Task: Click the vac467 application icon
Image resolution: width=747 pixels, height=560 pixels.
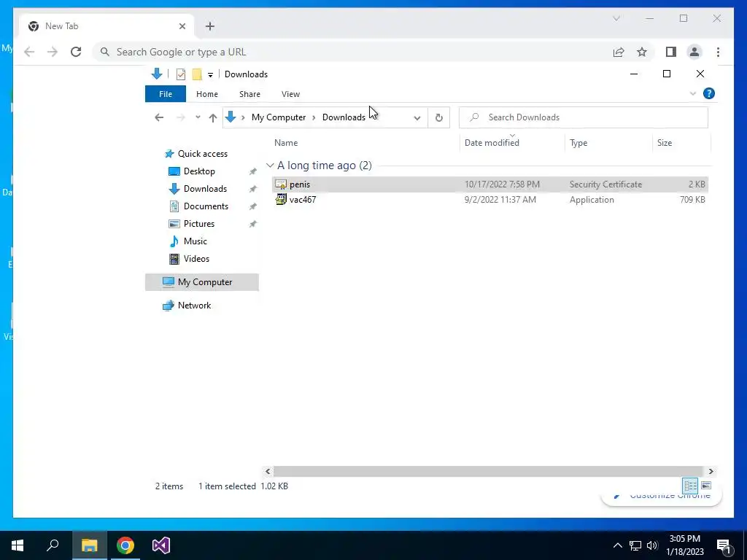Action: (281, 200)
